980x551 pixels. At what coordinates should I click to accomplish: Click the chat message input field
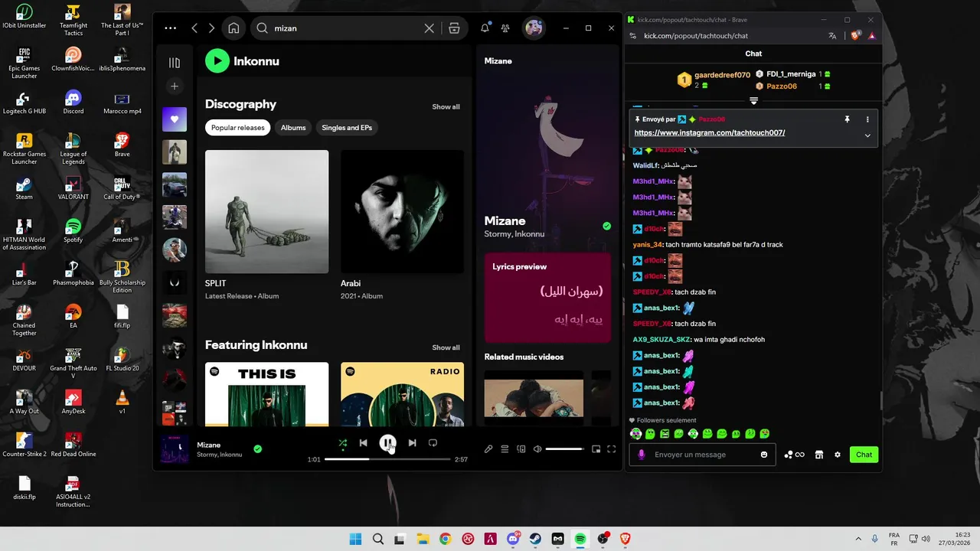pos(702,455)
